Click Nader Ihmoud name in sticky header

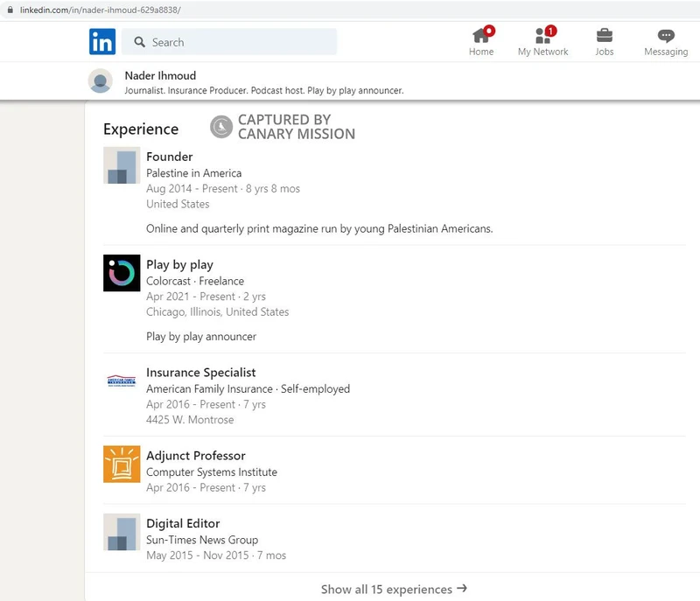(x=160, y=75)
